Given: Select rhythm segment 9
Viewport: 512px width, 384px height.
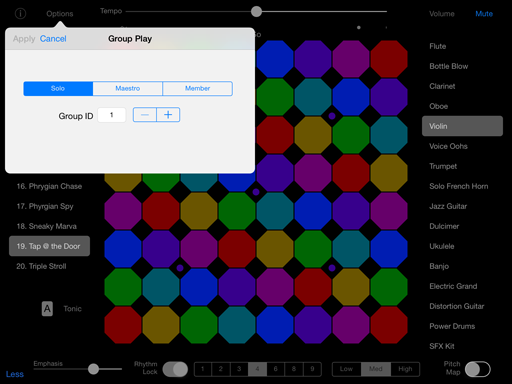Looking at the screenshot, I should [x=312, y=369].
